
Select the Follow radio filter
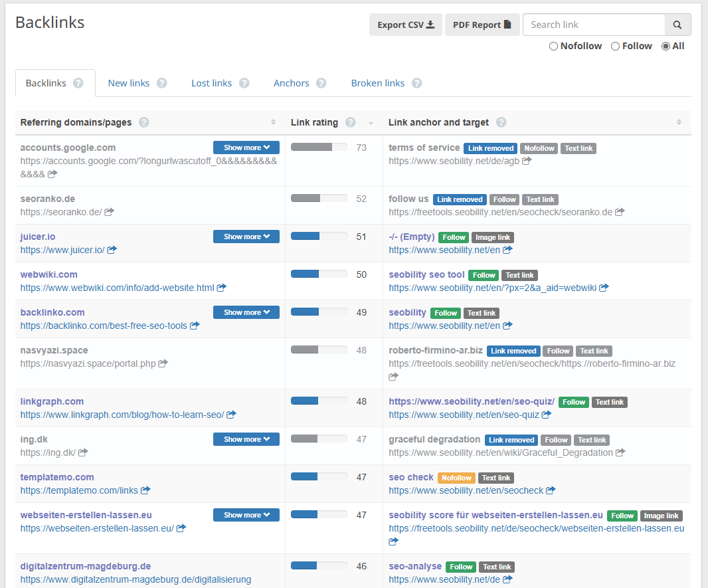[615, 46]
